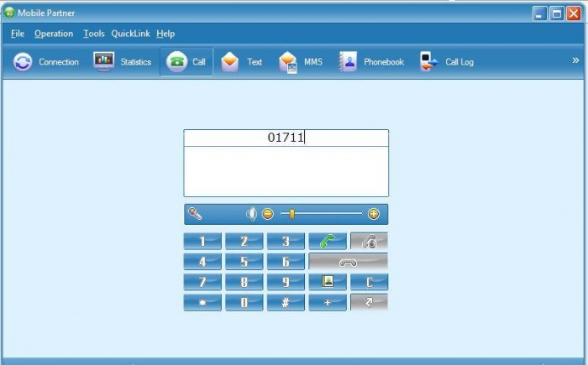Maximize the Mobile Partner window
Screen dimensions: 588x365
[x=557, y=14]
